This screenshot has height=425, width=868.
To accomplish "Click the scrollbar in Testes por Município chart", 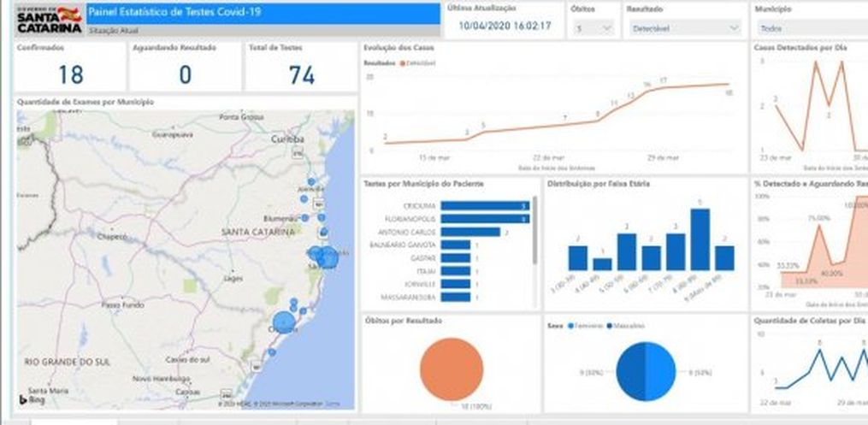I will (x=536, y=231).
